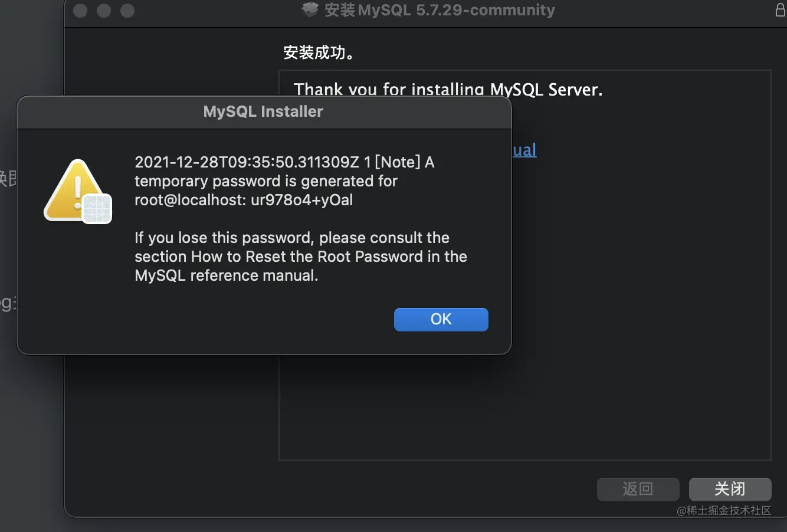Viewport: 787px width, 532px height.
Task: Click the lock icon in the title bar
Action: point(780,10)
